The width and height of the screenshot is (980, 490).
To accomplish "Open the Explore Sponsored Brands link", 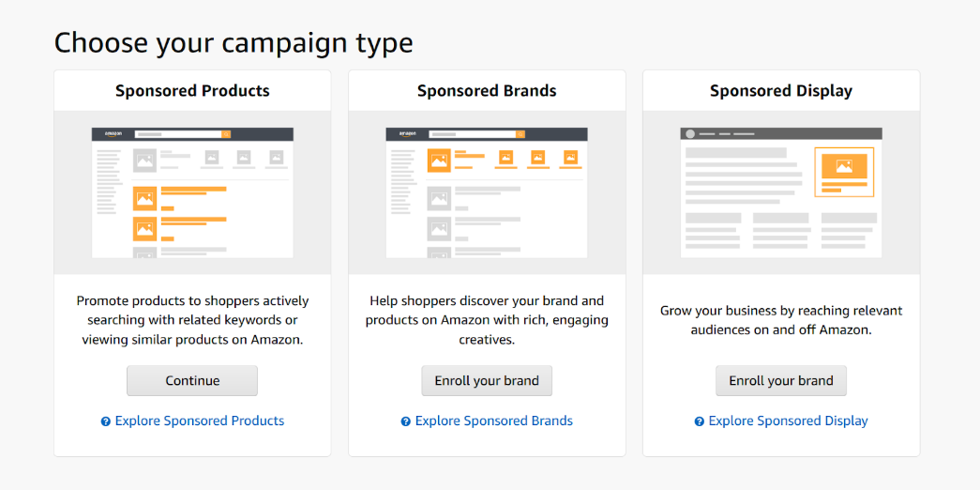I will pyautogui.click(x=494, y=421).
